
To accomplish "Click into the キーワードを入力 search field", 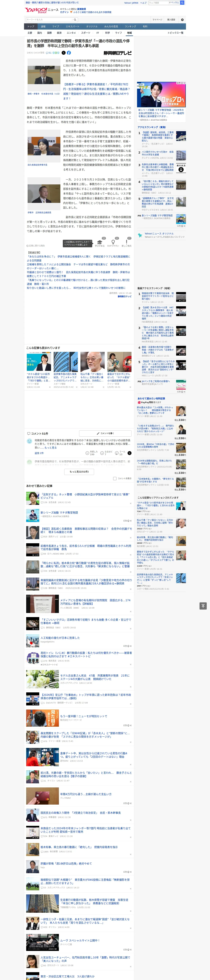I will [x=49, y=20].
